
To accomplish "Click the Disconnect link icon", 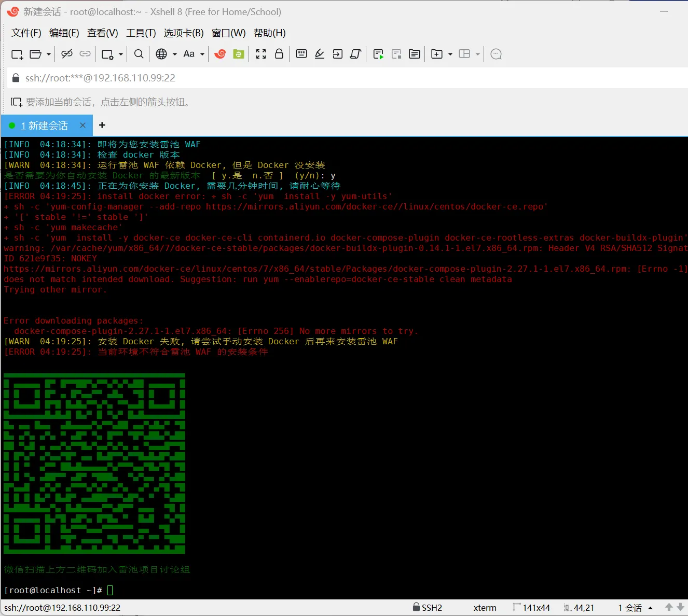I will click(x=67, y=54).
